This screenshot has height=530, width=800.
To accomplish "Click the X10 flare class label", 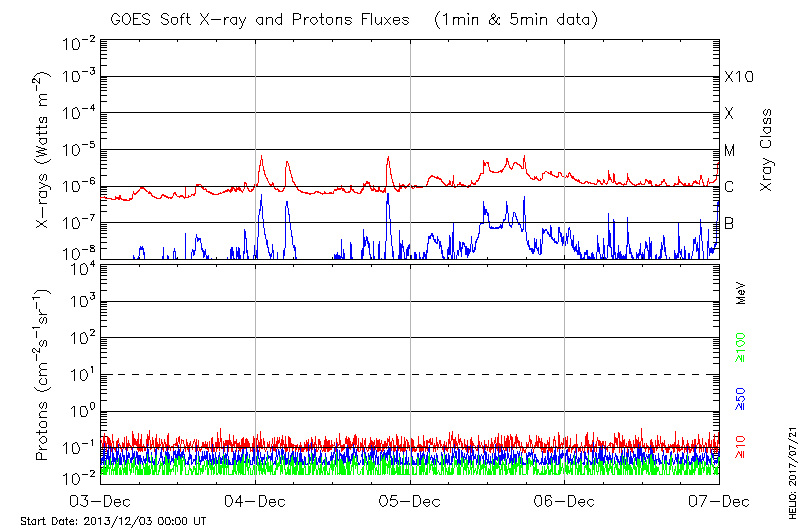I will coord(738,78).
